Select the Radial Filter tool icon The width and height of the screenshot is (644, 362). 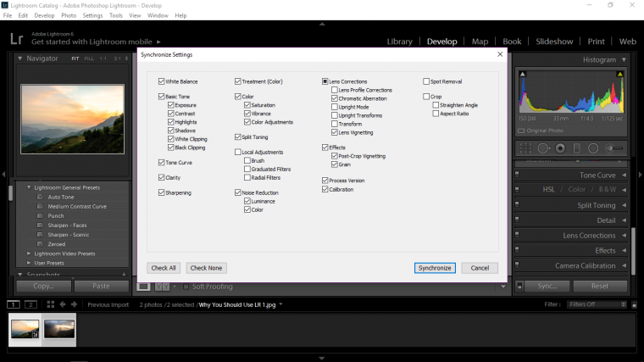click(593, 148)
